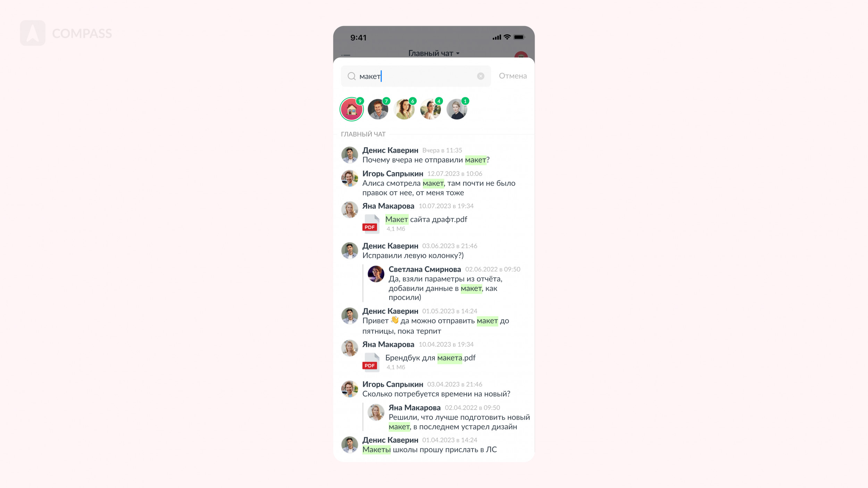Open the file link Брендбук для макета.pdf
This screenshot has width=868, height=488.
click(430, 358)
